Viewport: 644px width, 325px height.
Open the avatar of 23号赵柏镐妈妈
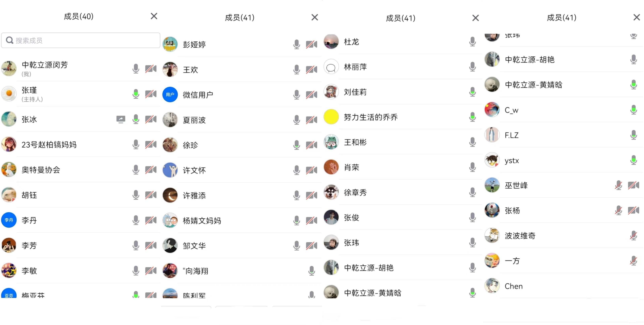click(x=9, y=144)
